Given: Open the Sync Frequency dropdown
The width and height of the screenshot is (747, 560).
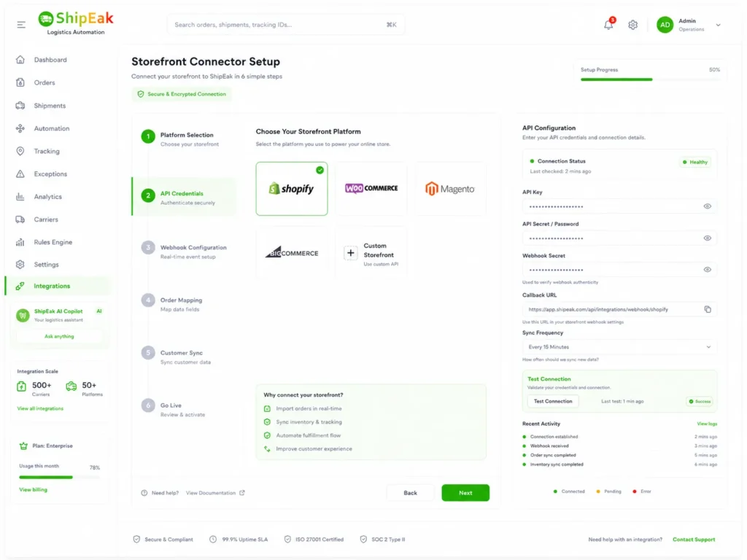Looking at the screenshot, I should click(x=619, y=347).
